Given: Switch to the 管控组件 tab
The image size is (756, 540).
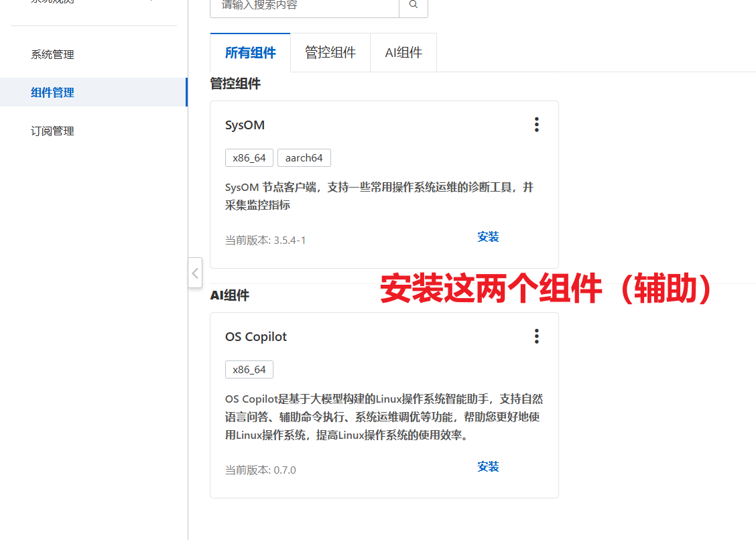Looking at the screenshot, I should click(330, 52).
